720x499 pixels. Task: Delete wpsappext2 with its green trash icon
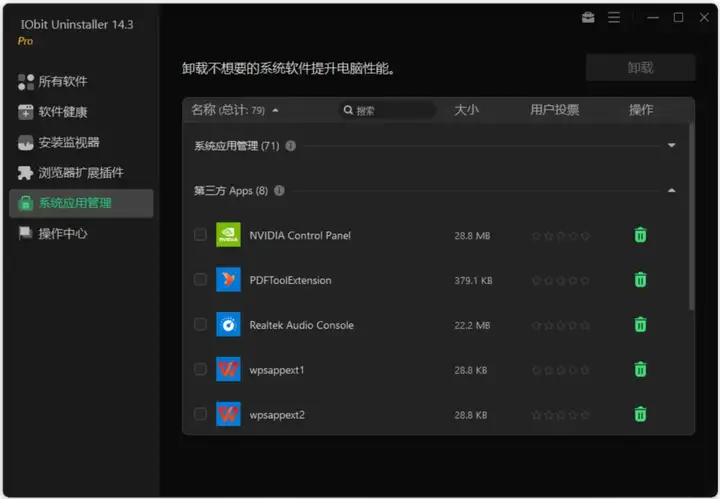(x=640, y=414)
